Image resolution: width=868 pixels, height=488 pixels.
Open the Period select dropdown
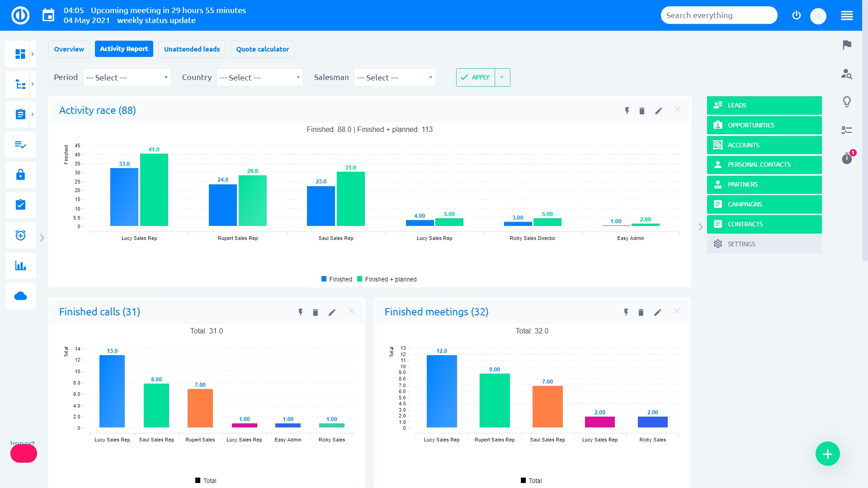[x=127, y=78]
